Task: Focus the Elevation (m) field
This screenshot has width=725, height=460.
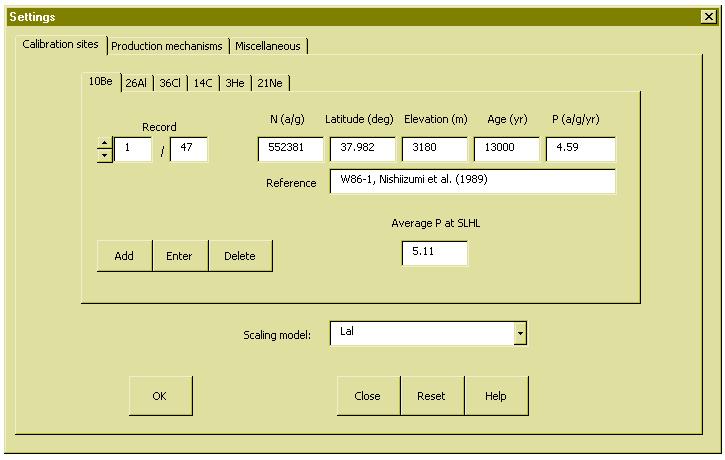Action: point(435,150)
